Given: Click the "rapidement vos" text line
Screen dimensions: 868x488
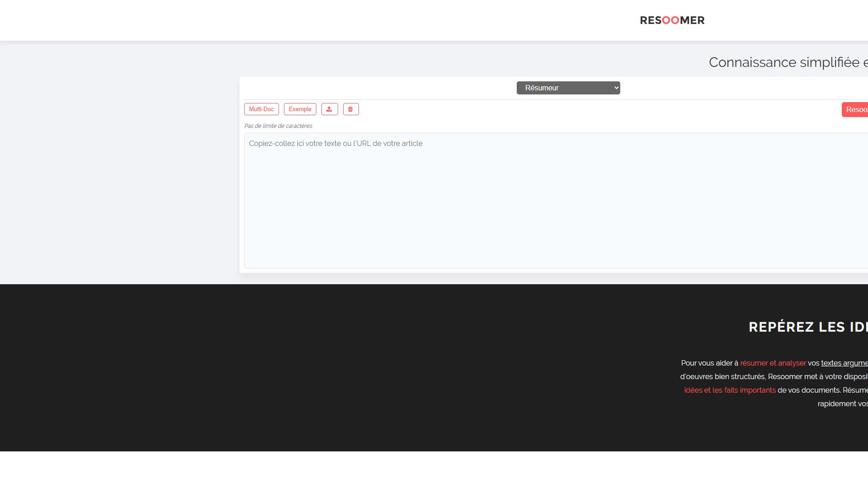Looking at the screenshot, I should click(843, 404).
